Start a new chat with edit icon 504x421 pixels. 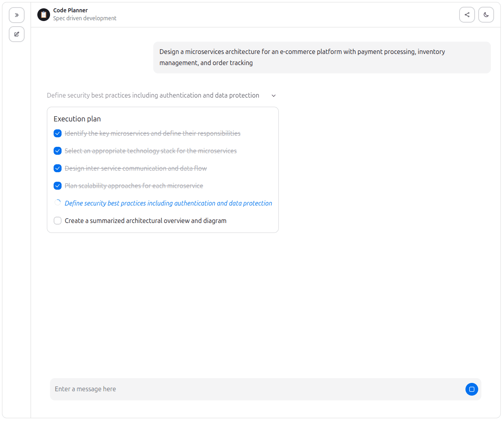pos(17,34)
